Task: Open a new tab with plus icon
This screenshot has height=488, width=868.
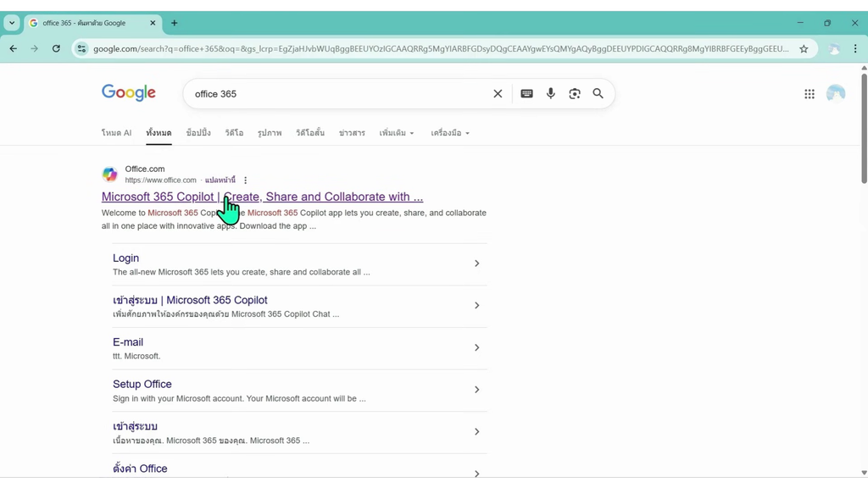Action: pyautogui.click(x=175, y=23)
